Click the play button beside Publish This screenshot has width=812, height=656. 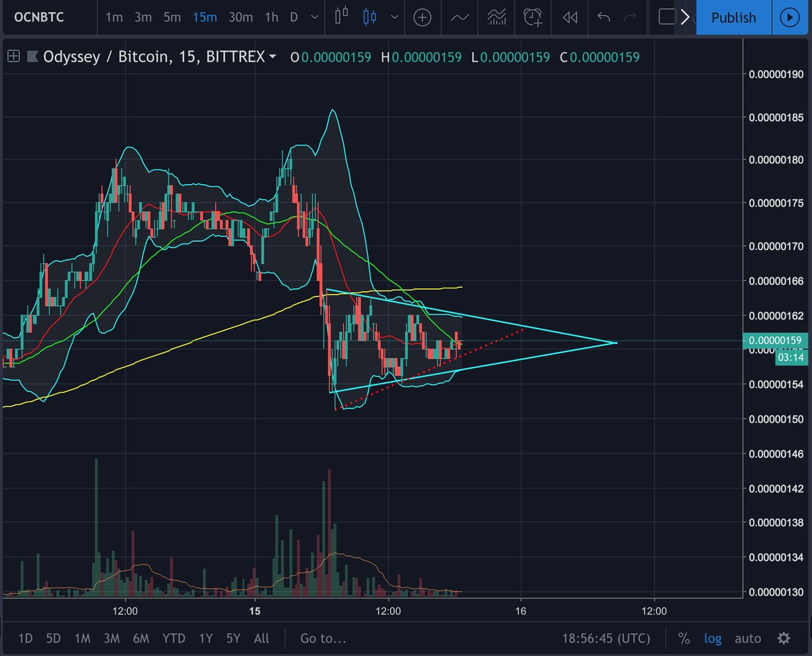(x=790, y=18)
